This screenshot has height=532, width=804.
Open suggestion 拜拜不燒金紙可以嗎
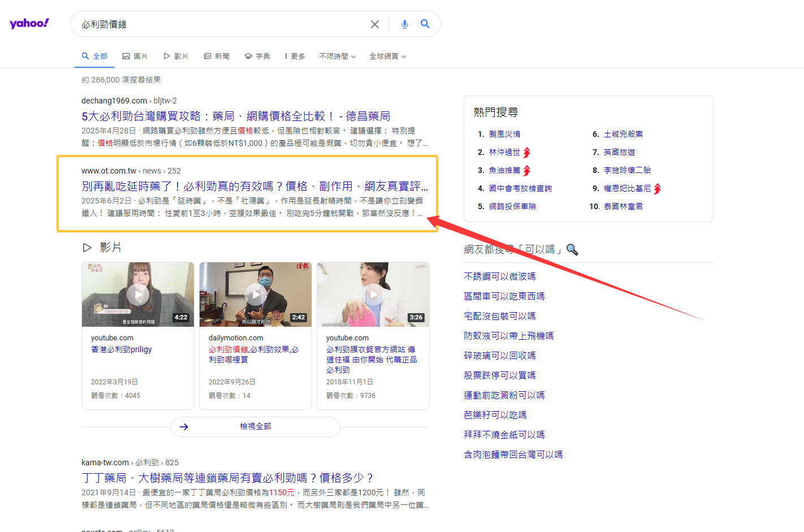[504, 435]
